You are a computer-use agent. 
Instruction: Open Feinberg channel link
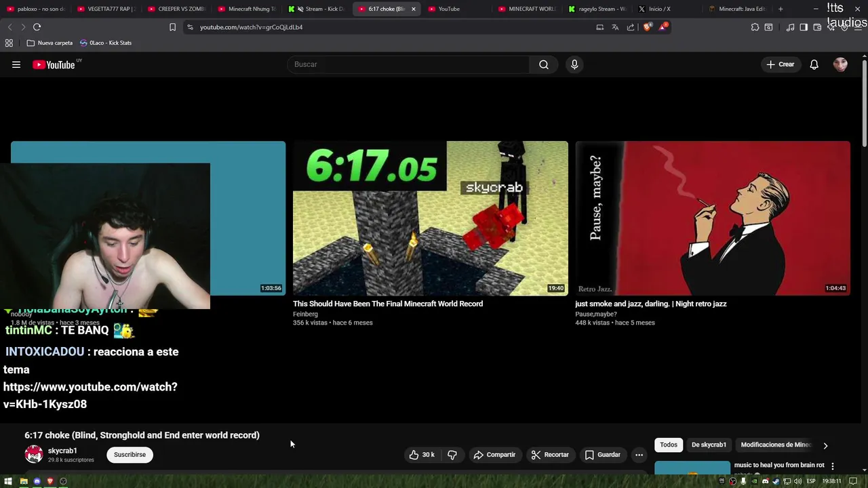point(305,314)
